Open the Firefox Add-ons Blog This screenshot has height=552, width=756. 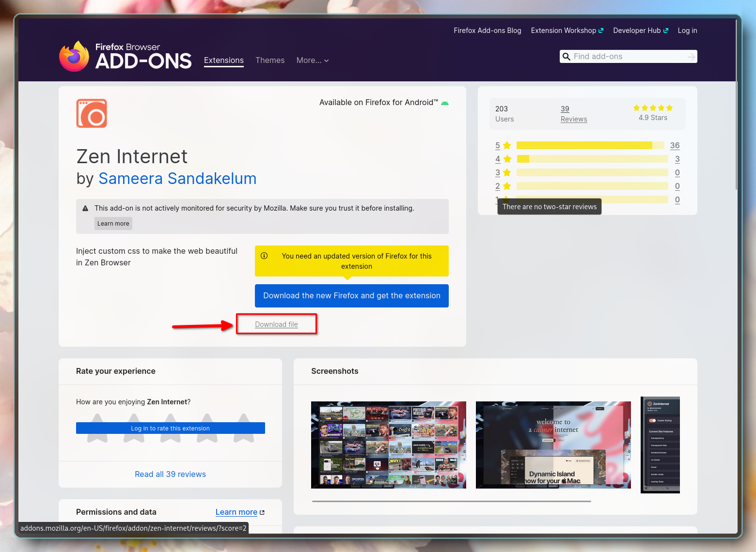click(x=488, y=31)
